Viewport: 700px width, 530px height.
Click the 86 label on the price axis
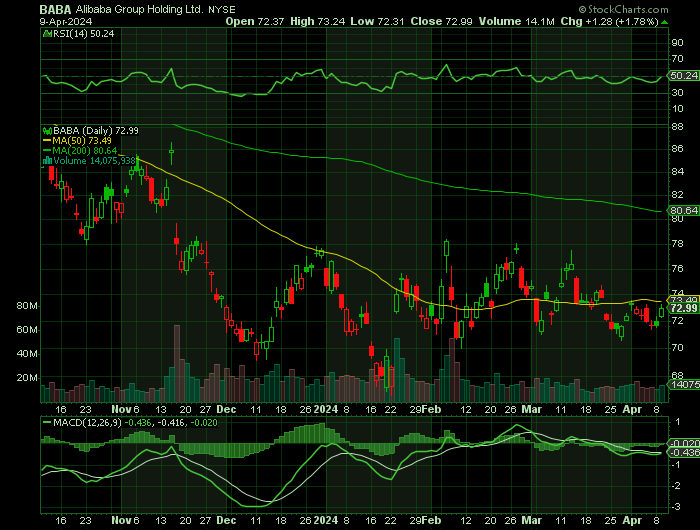click(x=677, y=149)
